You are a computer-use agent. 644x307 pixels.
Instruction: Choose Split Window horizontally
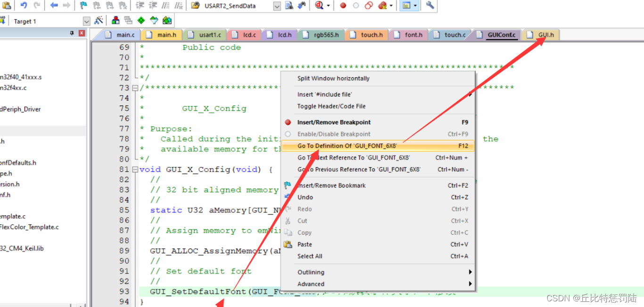tap(378, 79)
